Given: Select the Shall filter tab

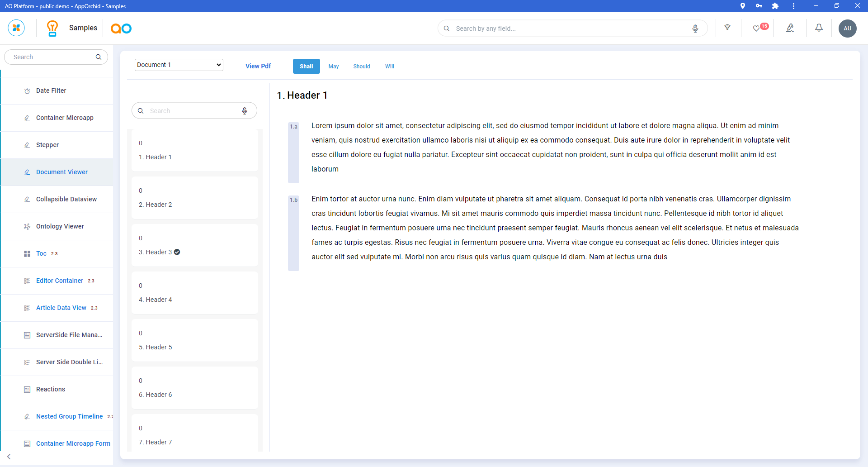Looking at the screenshot, I should point(306,66).
